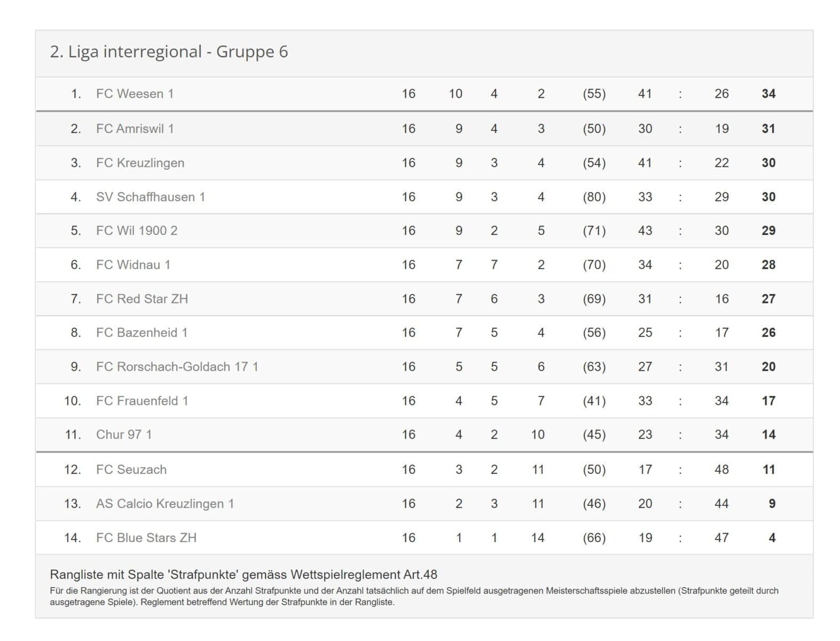The height and width of the screenshot is (641, 840).
Task: Click FC Wil 1900 2 team name
Action: 136,231
